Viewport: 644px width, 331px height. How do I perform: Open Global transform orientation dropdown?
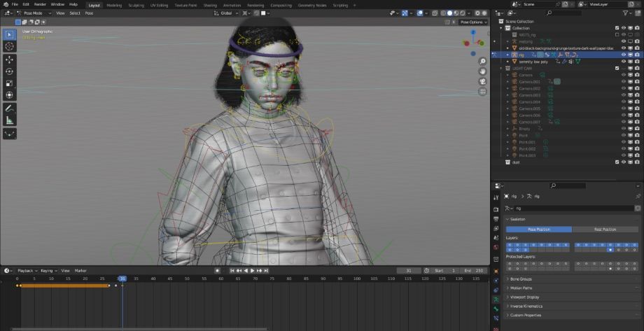[226, 13]
